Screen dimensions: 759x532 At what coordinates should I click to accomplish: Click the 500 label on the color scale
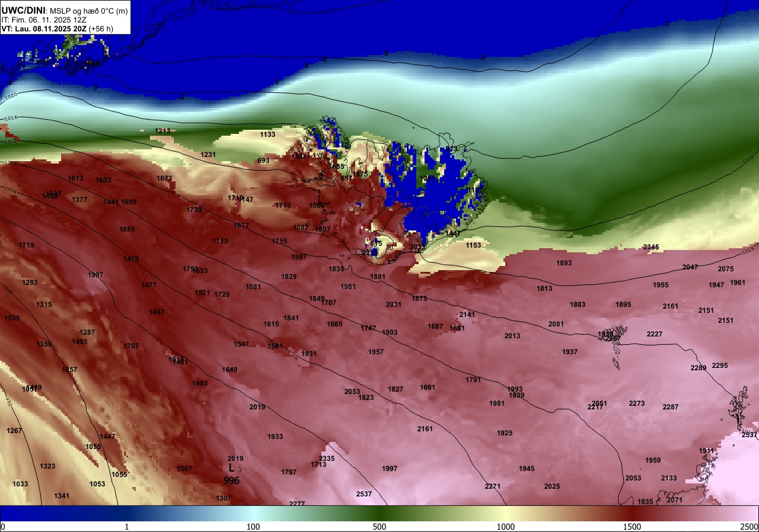coord(379,527)
